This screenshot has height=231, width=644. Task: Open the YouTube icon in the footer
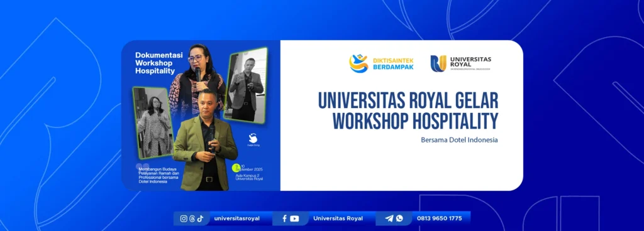(x=294, y=218)
